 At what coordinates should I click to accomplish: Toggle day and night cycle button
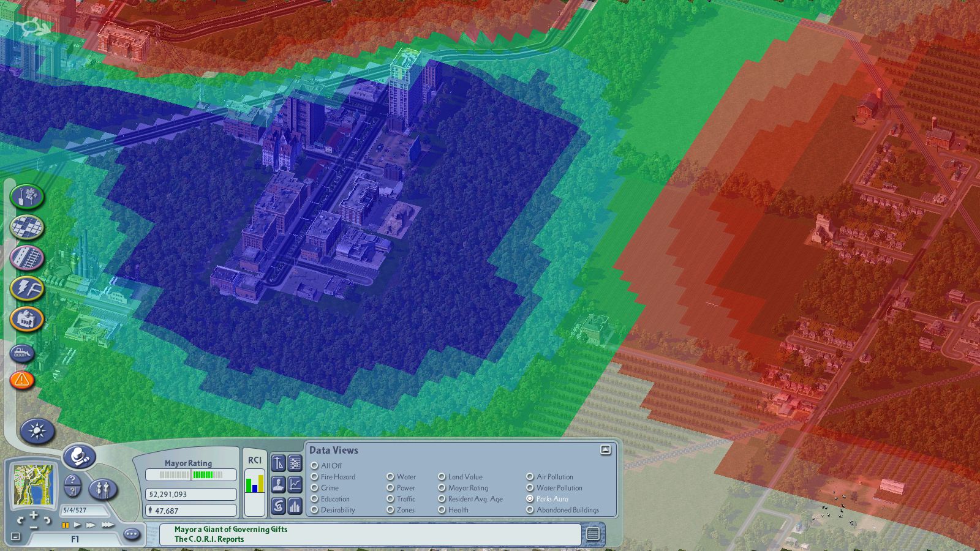click(x=37, y=431)
